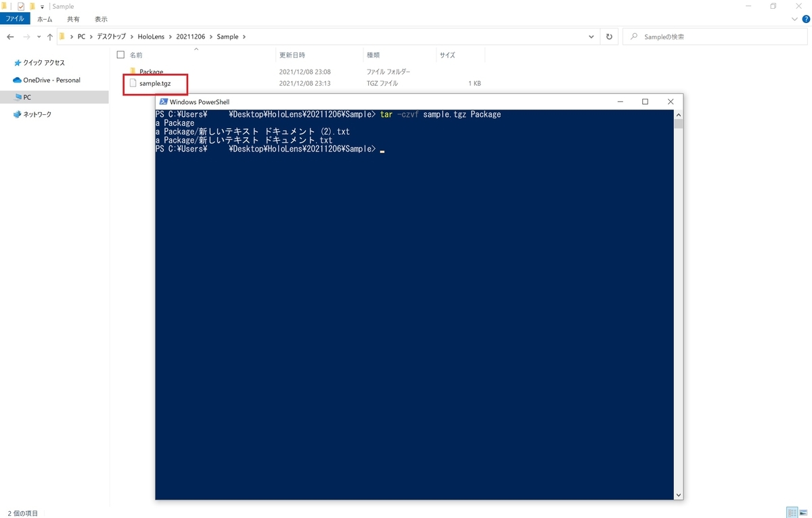Image resolution: width=812 pixels, height=518 pixels.
Task: Switch to the 表示 ribbon tab
Action: click(101, 19)
